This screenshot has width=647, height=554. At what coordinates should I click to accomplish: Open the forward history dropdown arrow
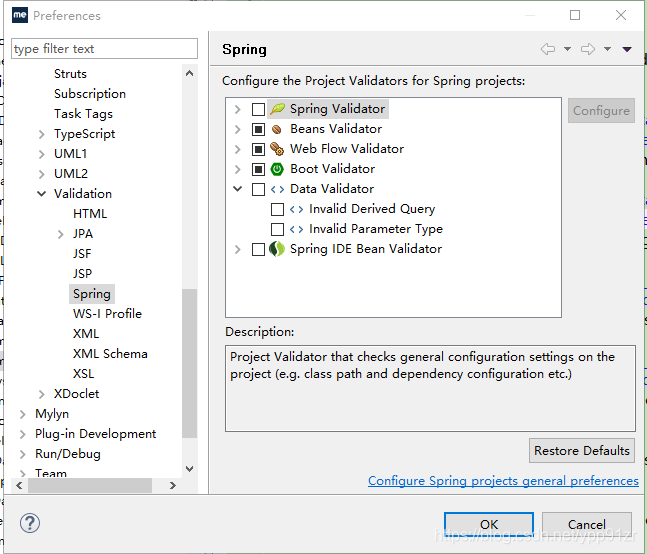607,49
